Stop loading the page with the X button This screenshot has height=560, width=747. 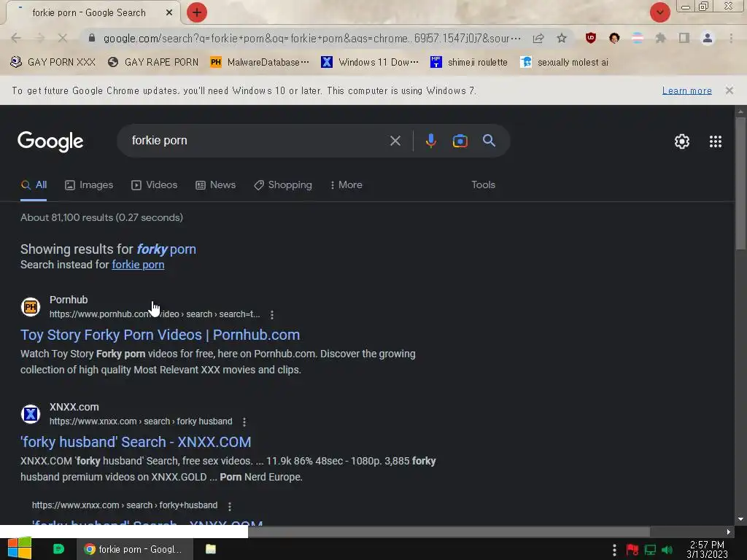point(63,38)
